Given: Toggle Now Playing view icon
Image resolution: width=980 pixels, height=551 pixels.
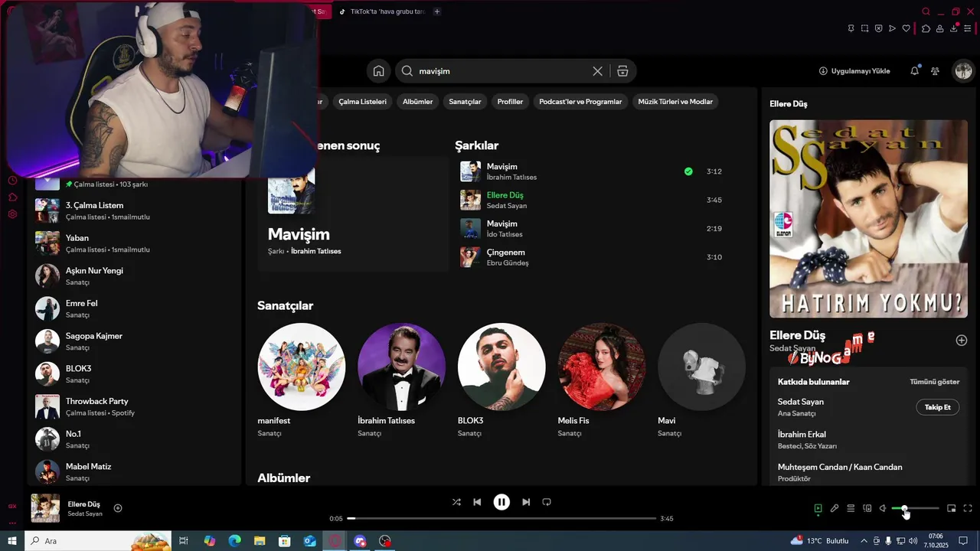Looking at the screenshot, I should 818,508.
